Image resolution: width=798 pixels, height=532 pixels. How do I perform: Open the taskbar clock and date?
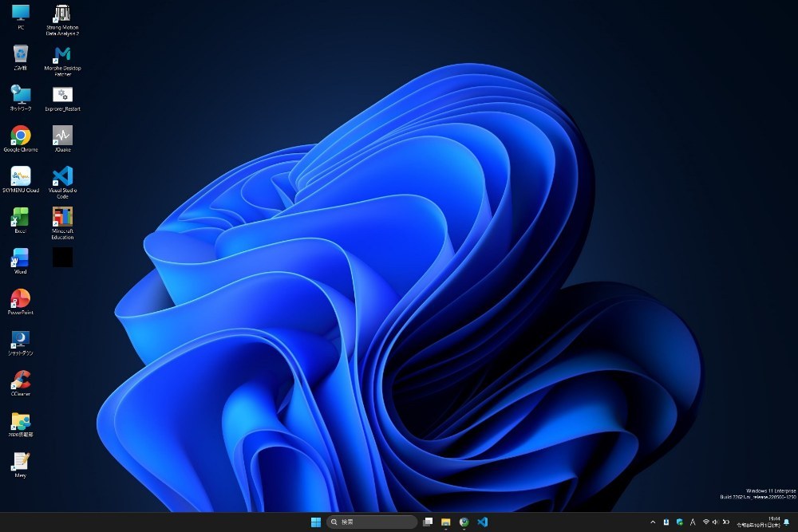(x=758, y=522)
